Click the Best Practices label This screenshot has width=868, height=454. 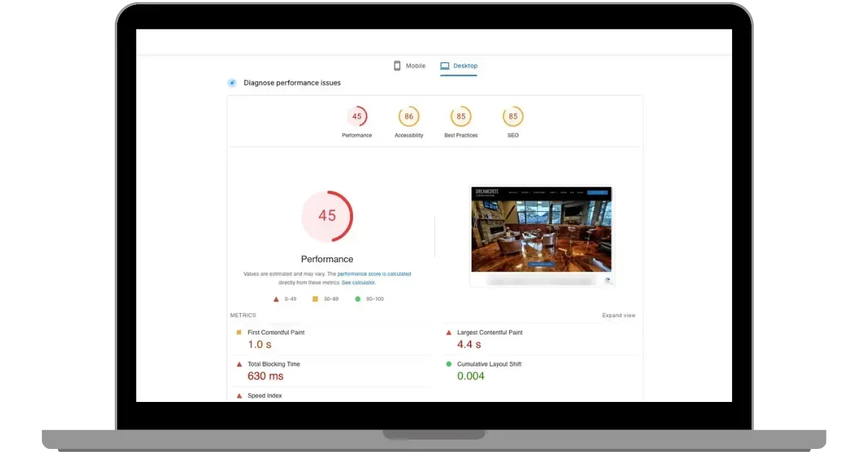click(x=461, y=135)
